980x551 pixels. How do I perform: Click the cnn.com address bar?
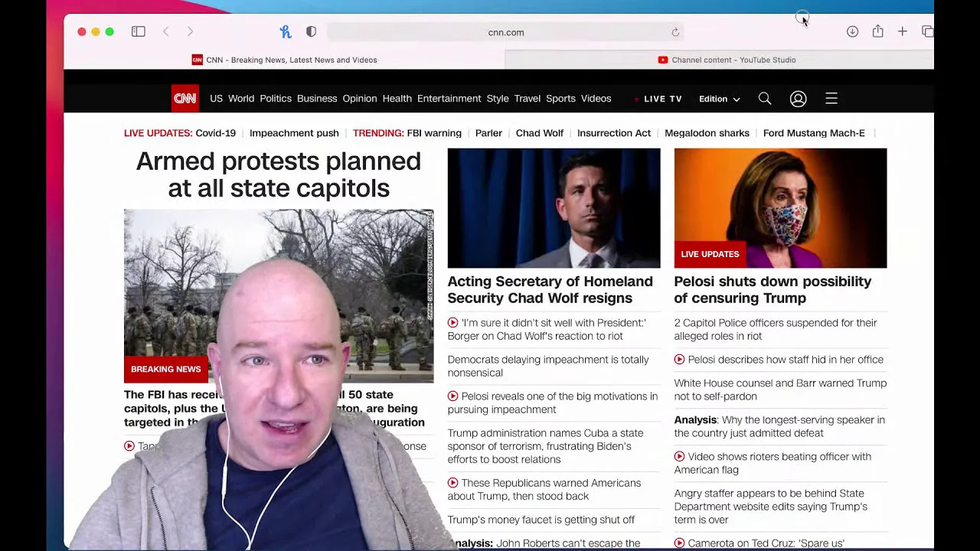[505, 32]
